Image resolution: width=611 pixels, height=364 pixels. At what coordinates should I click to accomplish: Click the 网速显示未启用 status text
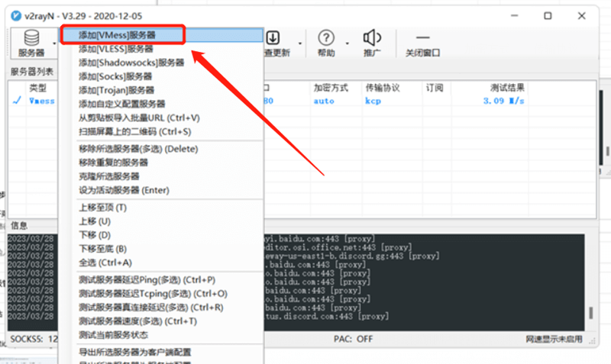[x=554, y=339]
